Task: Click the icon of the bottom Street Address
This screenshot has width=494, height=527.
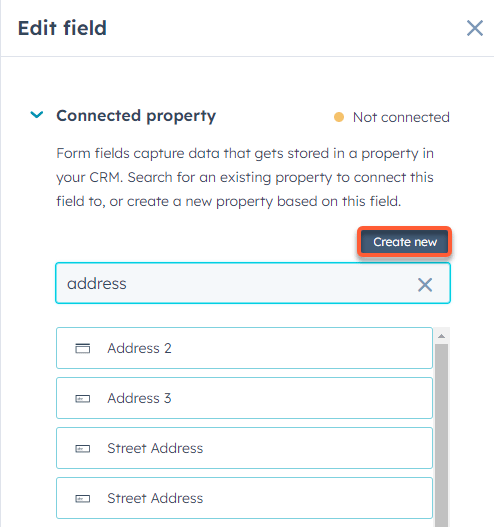Action: (82, 498)
